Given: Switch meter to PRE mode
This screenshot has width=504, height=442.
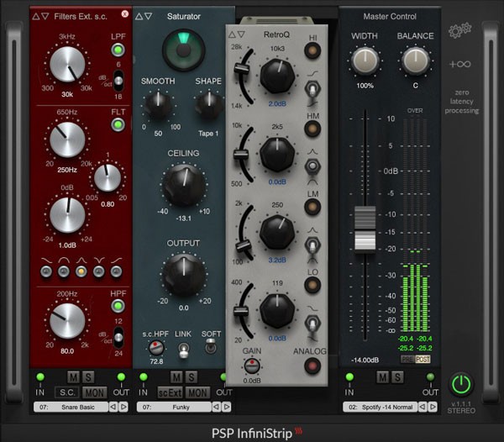Looking at the screenshot, I should point(407,359).
